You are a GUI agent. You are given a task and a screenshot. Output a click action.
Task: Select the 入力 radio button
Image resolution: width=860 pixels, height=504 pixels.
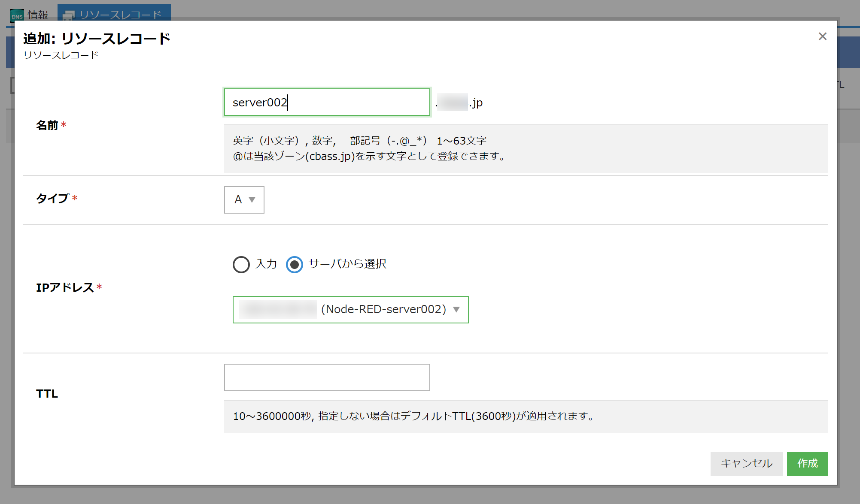[241, 264]
